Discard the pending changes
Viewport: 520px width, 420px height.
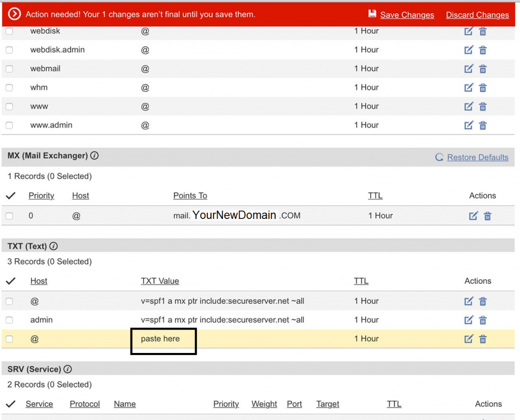point(477,15)
